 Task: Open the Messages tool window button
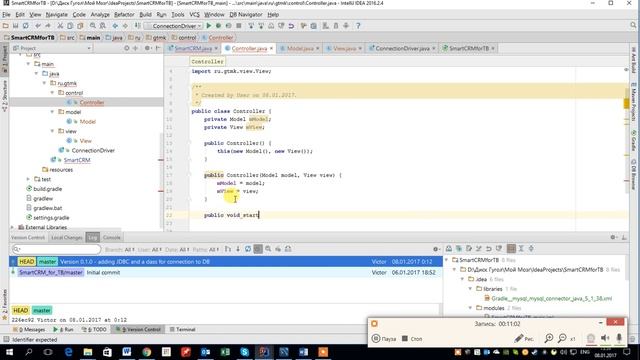pos(29,329)
